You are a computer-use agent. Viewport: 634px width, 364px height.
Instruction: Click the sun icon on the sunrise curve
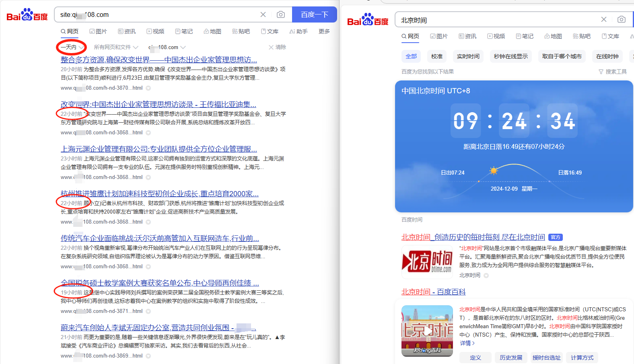tap(494, 171)
